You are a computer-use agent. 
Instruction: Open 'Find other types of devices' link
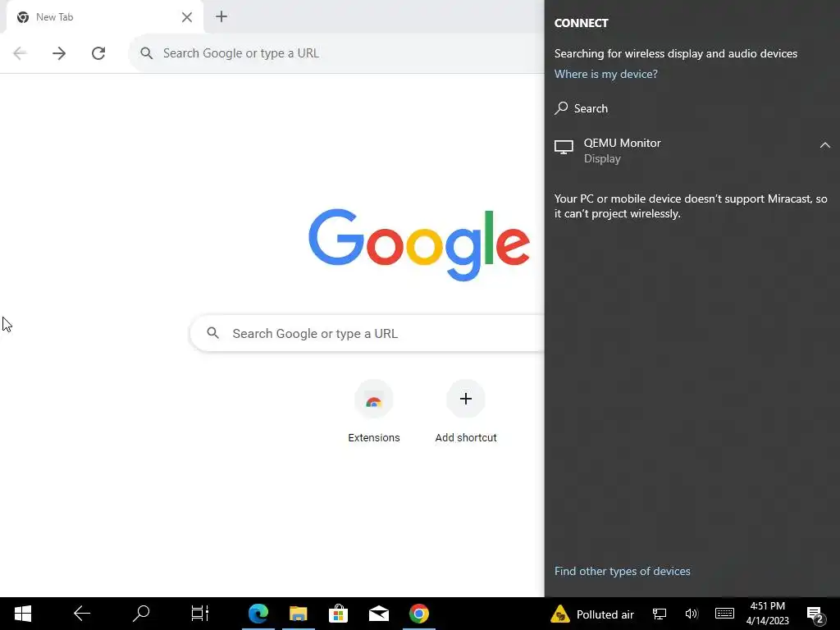tap(622, 571)
